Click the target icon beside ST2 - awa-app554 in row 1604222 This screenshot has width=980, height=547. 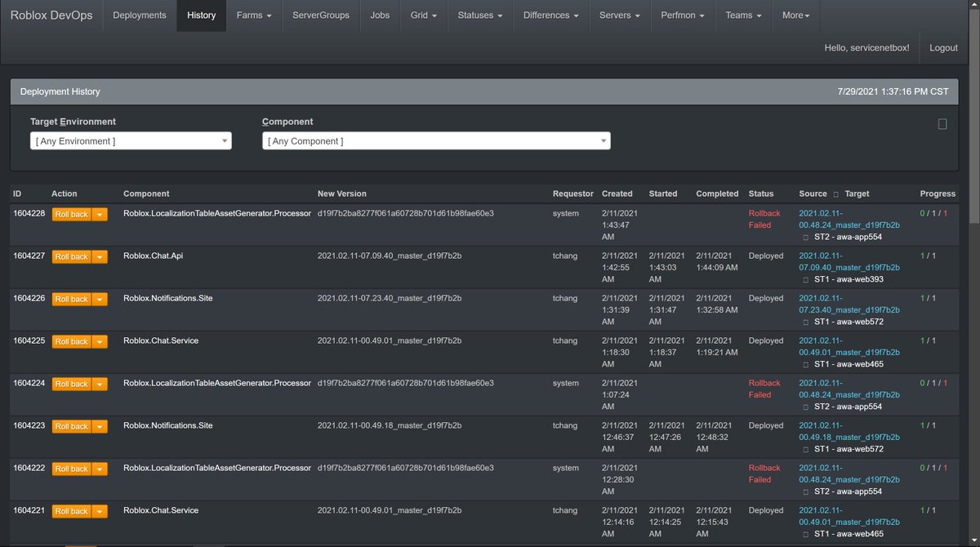point(806,491)
